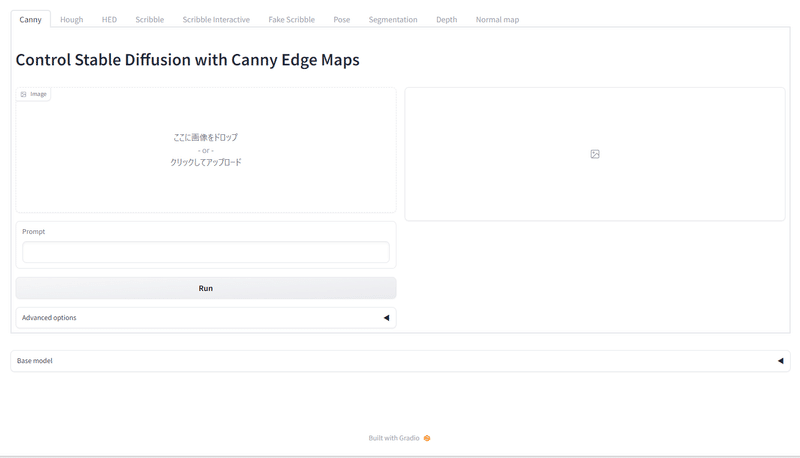Select the HED tab
The width and height of the screenshot is (800, 458).
pos(109,19)
